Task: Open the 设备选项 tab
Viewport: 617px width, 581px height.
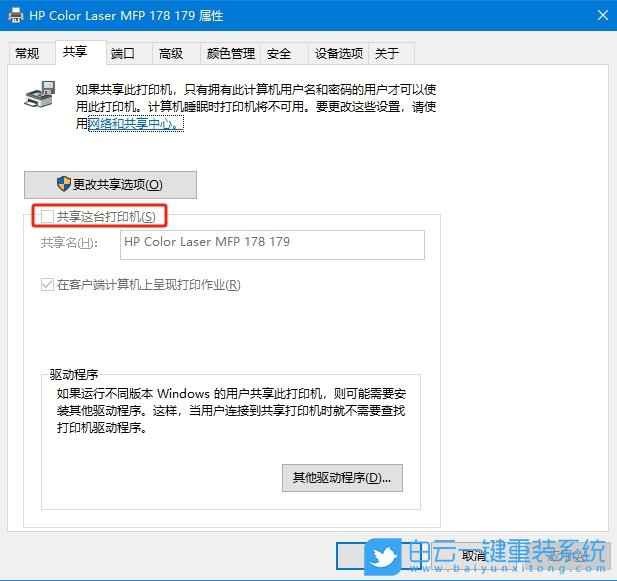Action: [x=339, y=53]
